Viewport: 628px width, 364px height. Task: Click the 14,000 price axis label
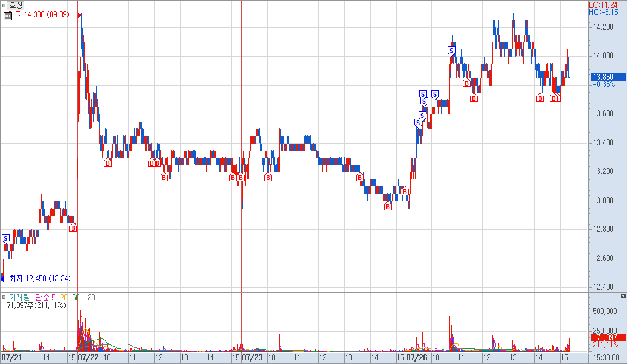tap(603, 56)
